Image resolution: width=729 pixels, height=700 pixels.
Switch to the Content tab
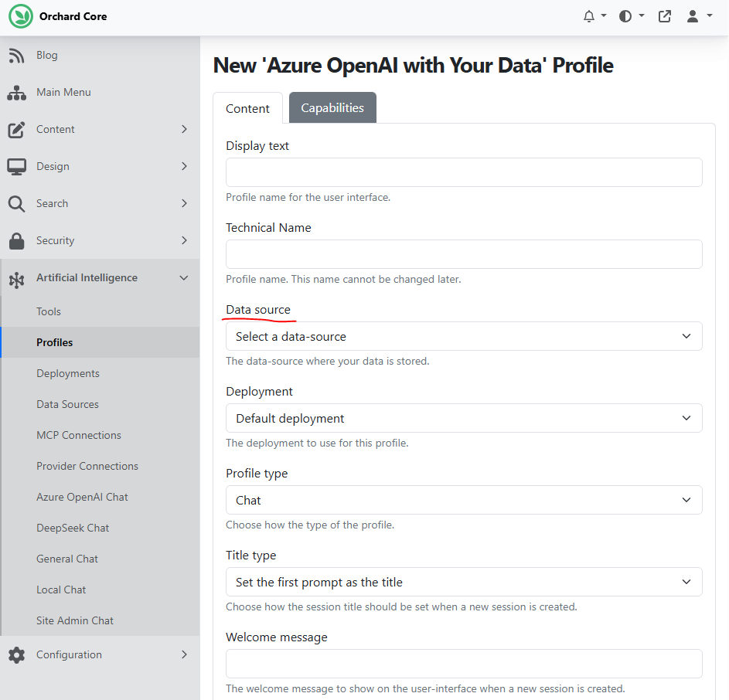[248, 108]
